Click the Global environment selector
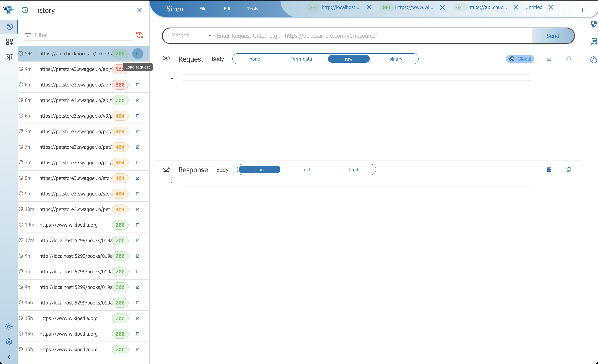This screenshot has height=364, width=598. (x=520, y=59)
